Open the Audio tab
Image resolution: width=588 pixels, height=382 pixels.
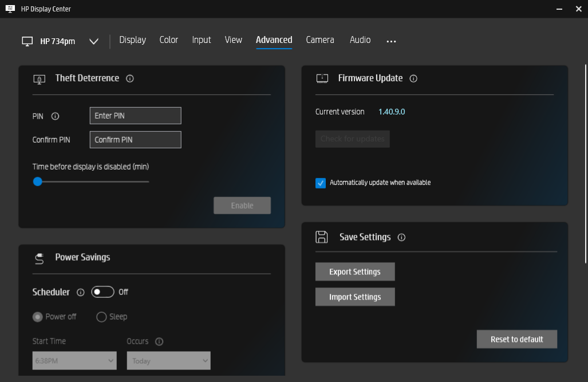[x=360, y=40]
